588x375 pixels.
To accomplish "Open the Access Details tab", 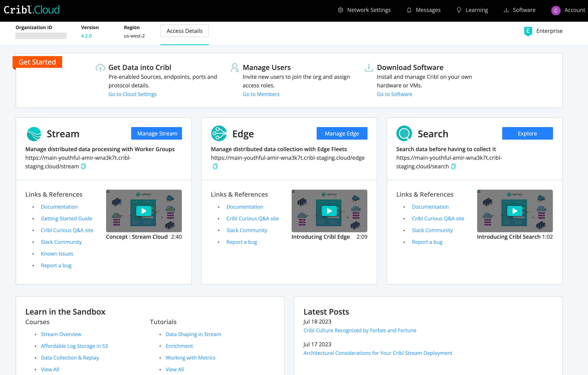I will click(x=184, y=31).
